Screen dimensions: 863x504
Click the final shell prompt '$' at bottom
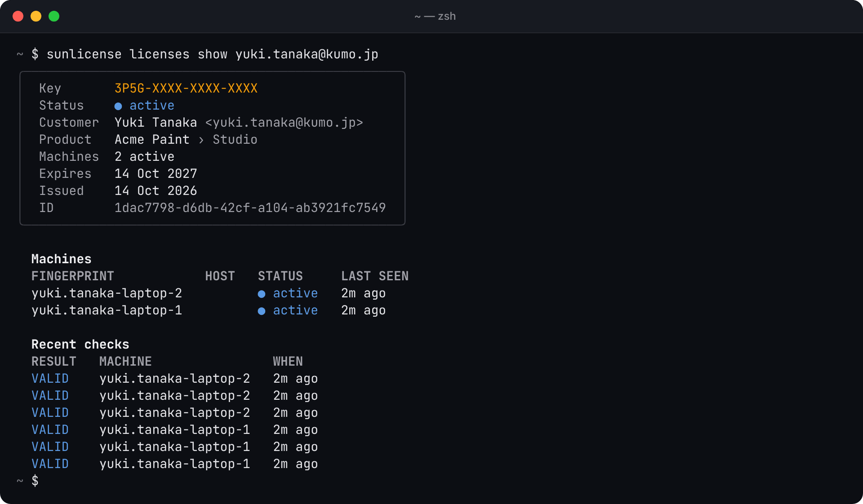coord(35,481)
